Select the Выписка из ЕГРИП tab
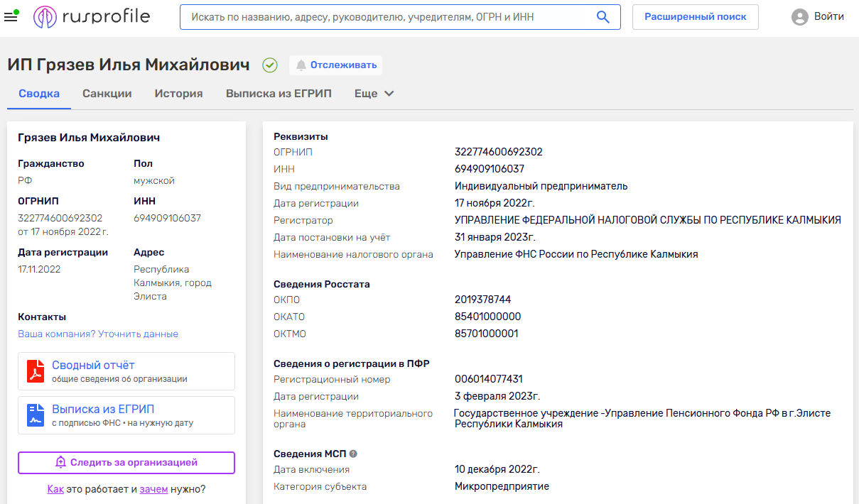This screenshot has height=504, width=859. [279, 94]
